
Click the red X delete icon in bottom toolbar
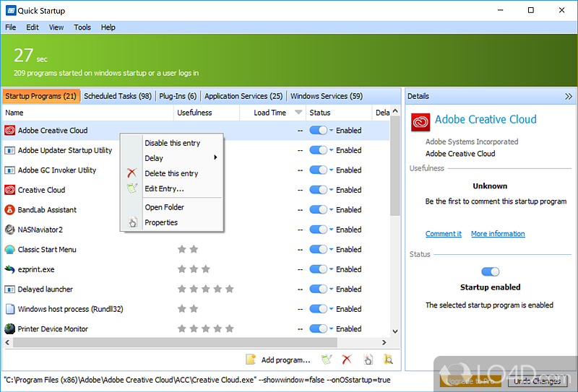click(x=346, y=360)
